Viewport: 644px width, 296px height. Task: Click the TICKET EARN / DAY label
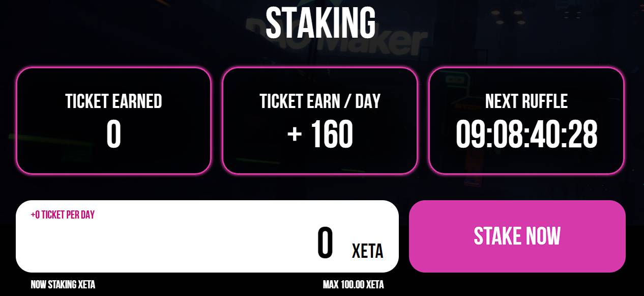click(320, 101)
